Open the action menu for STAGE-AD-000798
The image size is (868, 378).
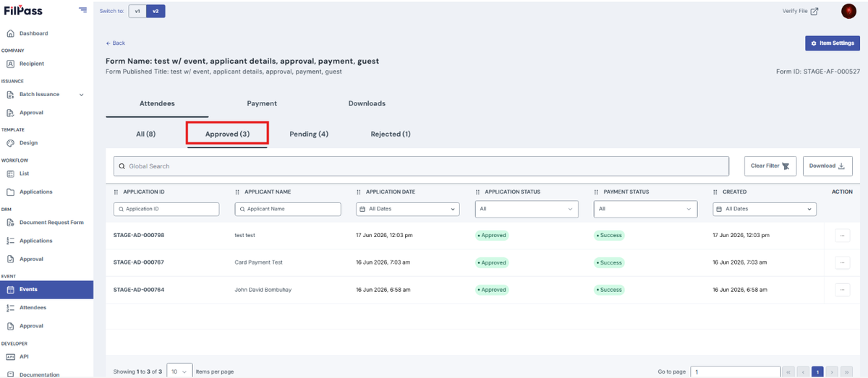pos(842,235)
